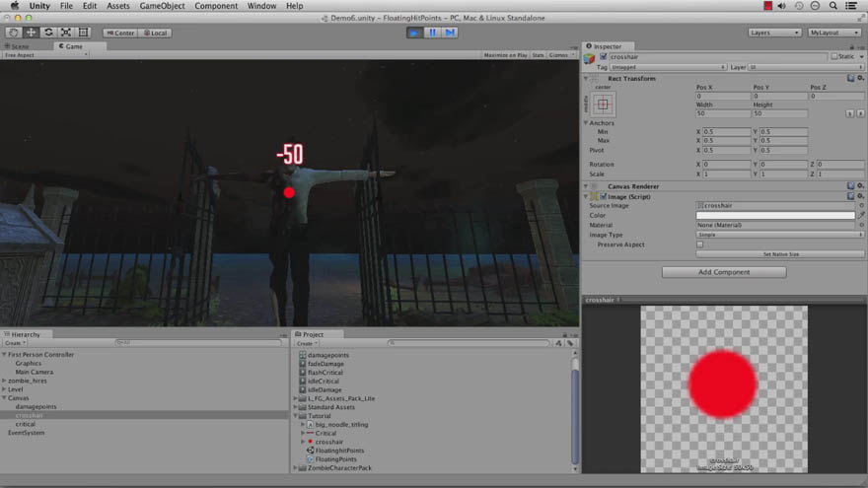Viewport: 868px width, 488px height.
Task: Select damagepoints in the Hierarchy
Action: [36, 406]
